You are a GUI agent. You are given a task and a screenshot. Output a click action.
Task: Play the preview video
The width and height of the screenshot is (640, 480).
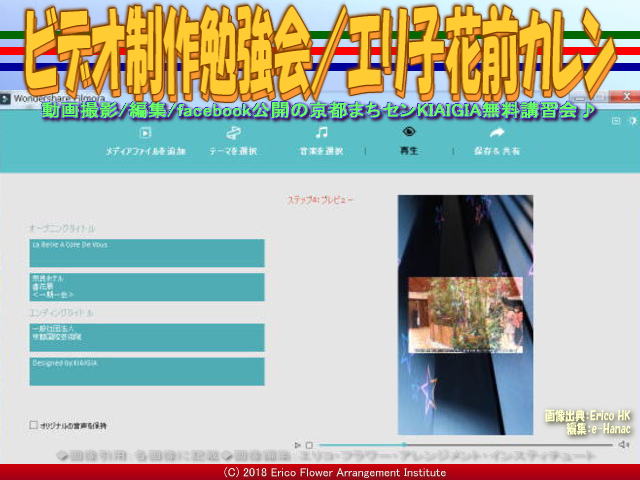pos(297,445)
